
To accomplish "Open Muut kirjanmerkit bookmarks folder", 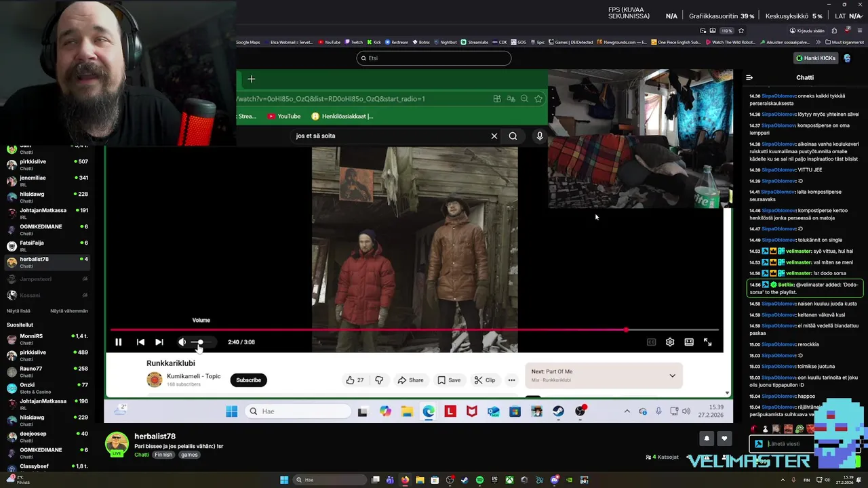I will [x=843, y=42].
